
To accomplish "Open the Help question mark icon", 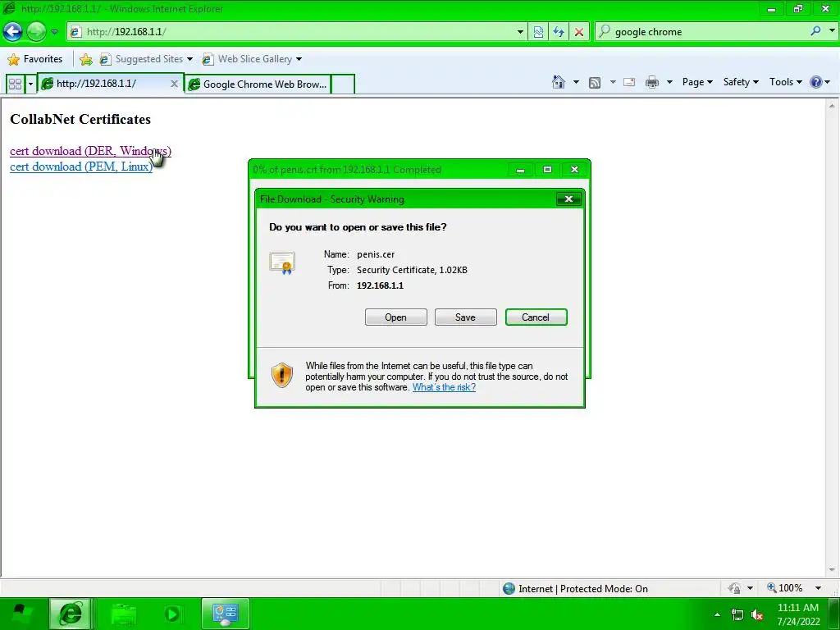I will (x=816, y=82).
